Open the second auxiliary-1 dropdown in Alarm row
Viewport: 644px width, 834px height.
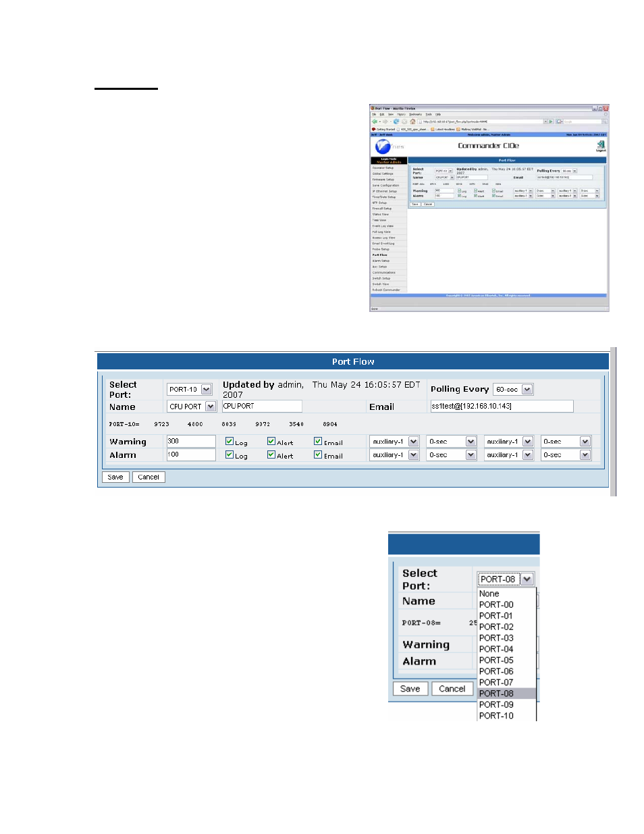(x=509, y=454)
